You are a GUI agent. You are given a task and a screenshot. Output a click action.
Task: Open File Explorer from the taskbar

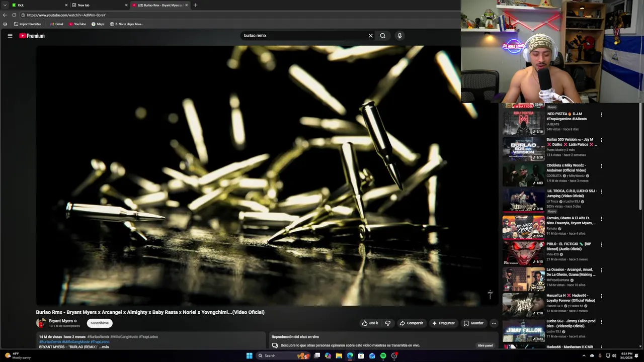tap(339, 356)
